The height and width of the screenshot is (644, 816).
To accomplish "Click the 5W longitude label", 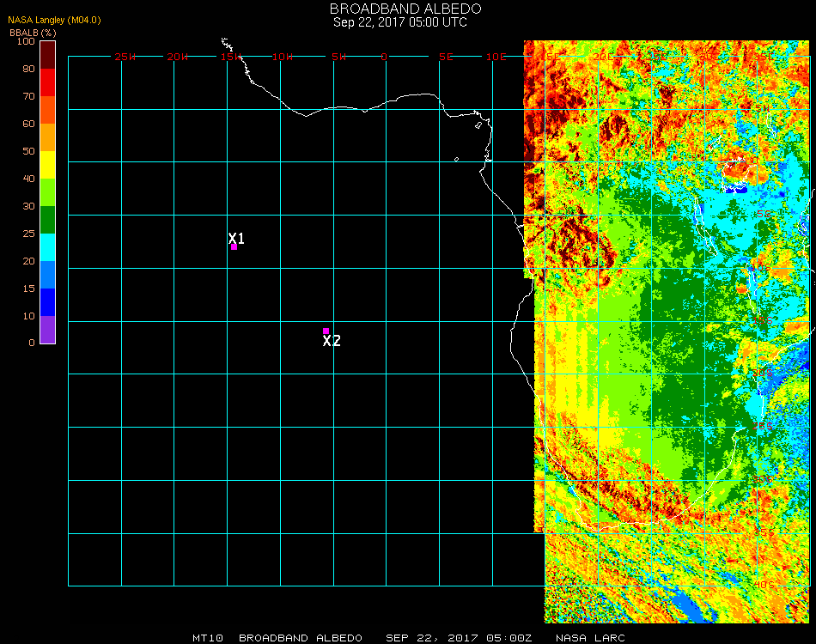I will 338,57.
